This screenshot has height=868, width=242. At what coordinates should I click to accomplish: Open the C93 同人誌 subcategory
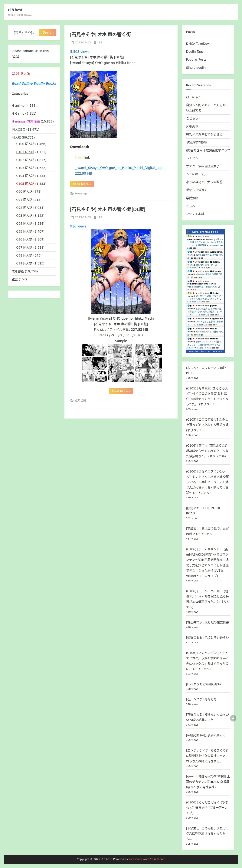[24, 216]
